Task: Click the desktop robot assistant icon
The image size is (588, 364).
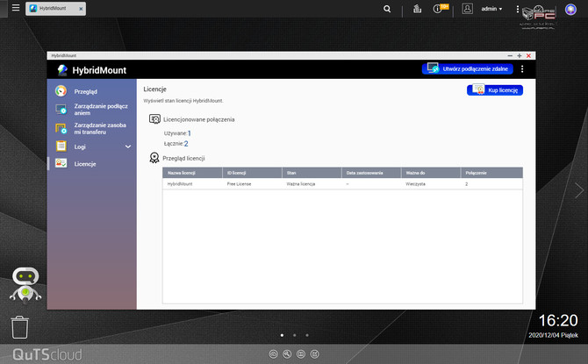Action: click(25, 286)
